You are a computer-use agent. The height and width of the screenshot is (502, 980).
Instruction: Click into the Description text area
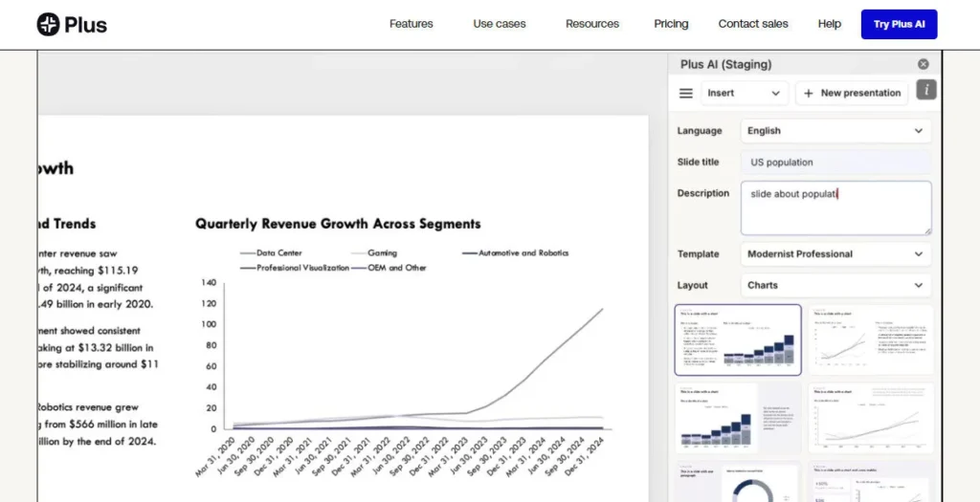835,207
